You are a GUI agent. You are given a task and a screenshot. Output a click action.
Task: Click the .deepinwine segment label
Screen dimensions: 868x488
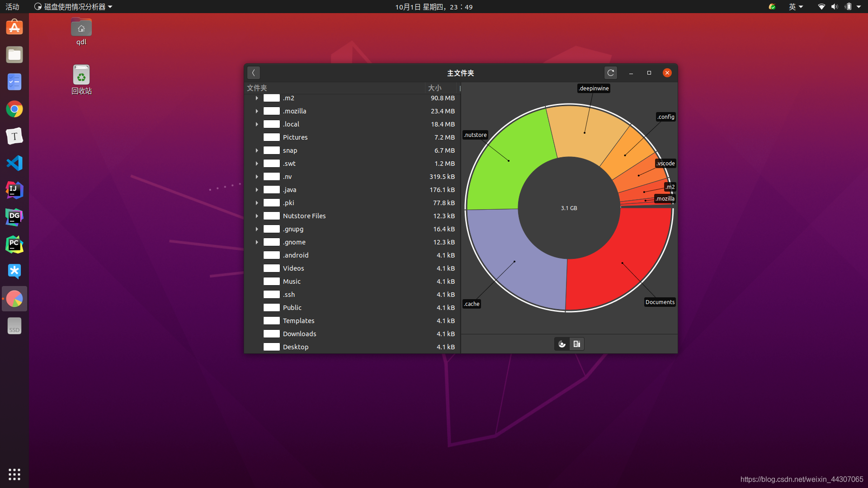592,88
